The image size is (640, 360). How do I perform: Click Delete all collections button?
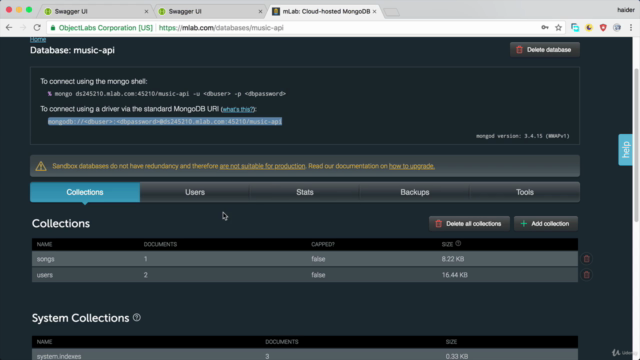469,224
